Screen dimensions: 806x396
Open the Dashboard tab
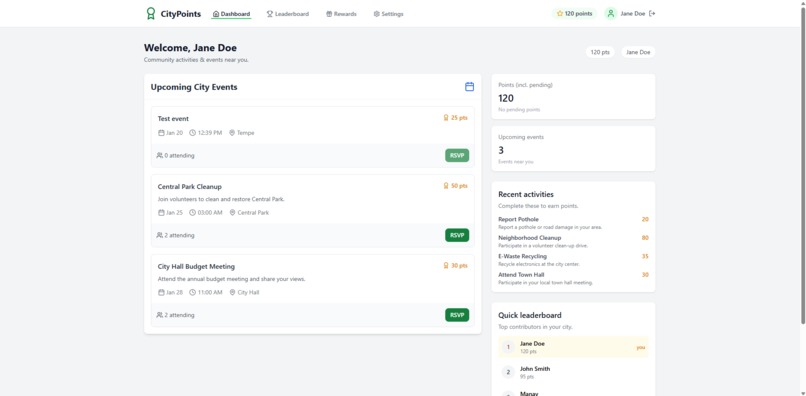(x=231, y=14)
